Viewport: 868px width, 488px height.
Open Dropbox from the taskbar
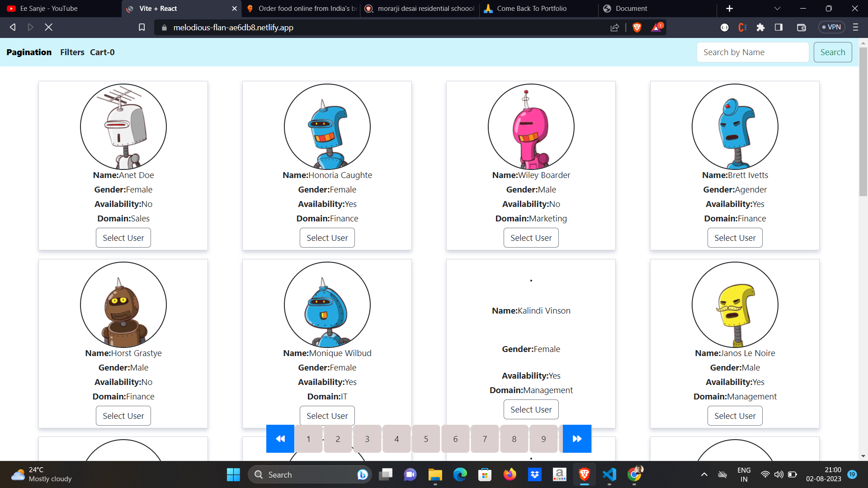tap(534, 474)
